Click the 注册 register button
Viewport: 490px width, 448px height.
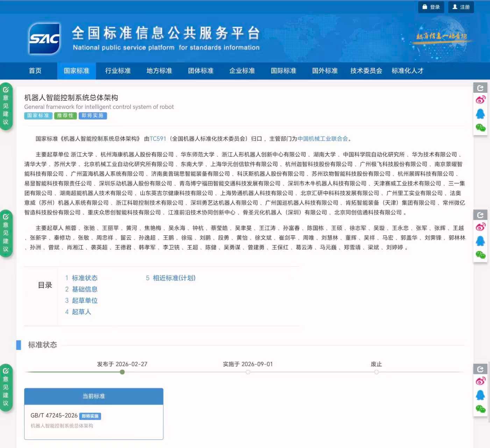coord(461,7)
